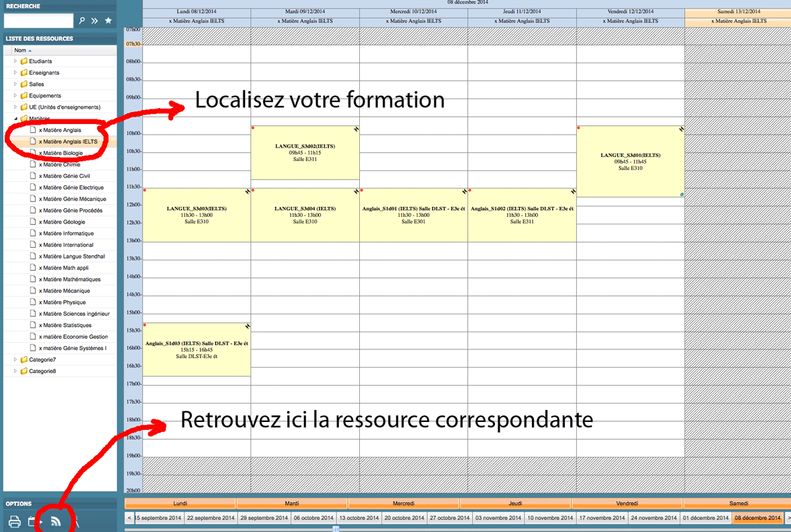The image size is (791, 532).
Task: Start a search with the magnifier icon
Action: click(x=82, y=20)
